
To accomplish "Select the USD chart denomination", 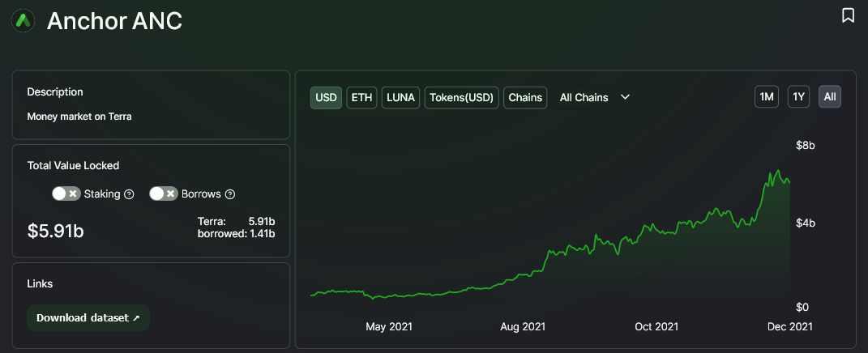I will click(326, 97).
